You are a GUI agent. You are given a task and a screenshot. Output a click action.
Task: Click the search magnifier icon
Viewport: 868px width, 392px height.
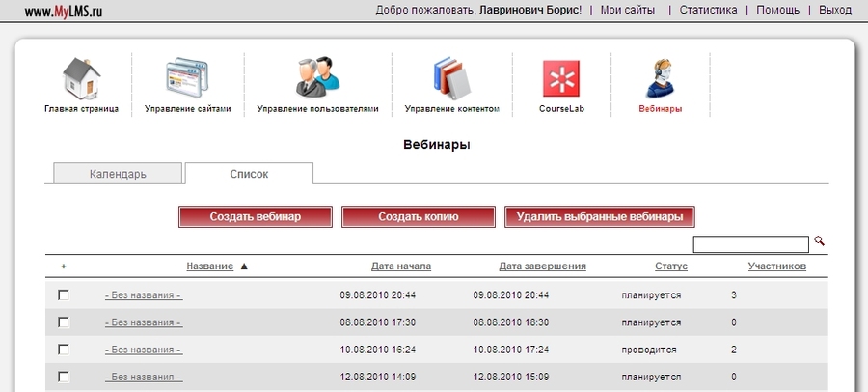coord(820,241)
